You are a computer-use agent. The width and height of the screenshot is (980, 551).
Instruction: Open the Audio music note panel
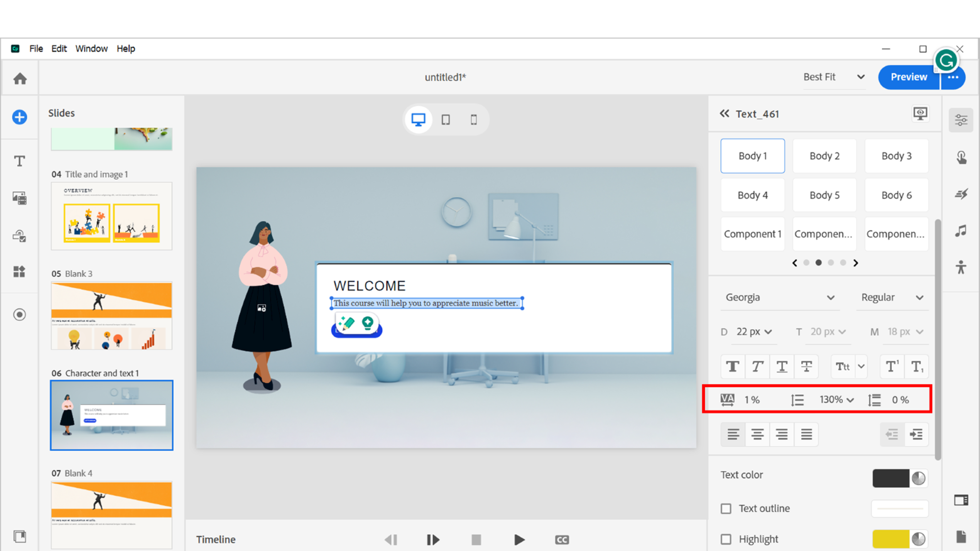961,231
